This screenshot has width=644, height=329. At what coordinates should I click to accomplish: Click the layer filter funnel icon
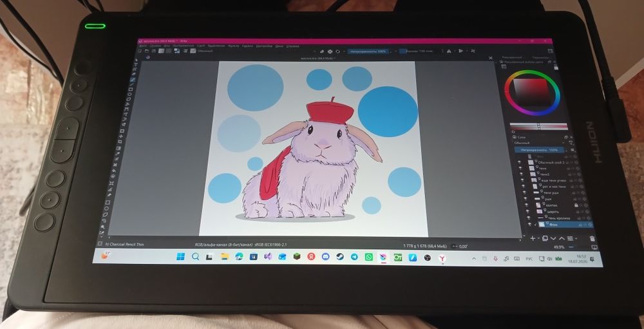coord(571,142)
